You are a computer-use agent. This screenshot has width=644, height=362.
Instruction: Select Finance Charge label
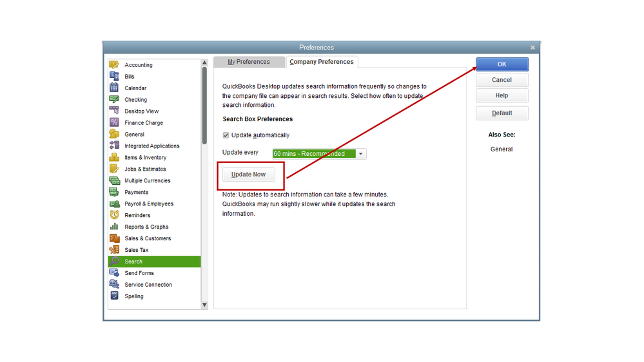click(144, 123)
